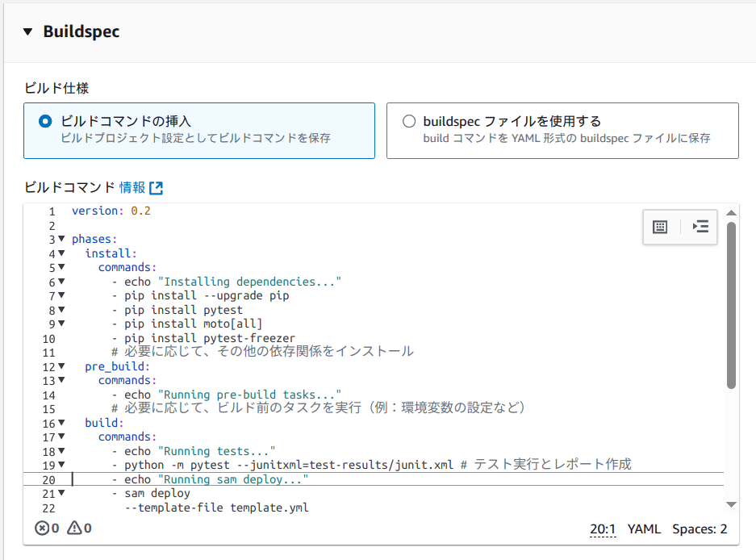Toggle fold arrow at line 8
The height and width of the screenshot is (560, 756).
point(61,310)
